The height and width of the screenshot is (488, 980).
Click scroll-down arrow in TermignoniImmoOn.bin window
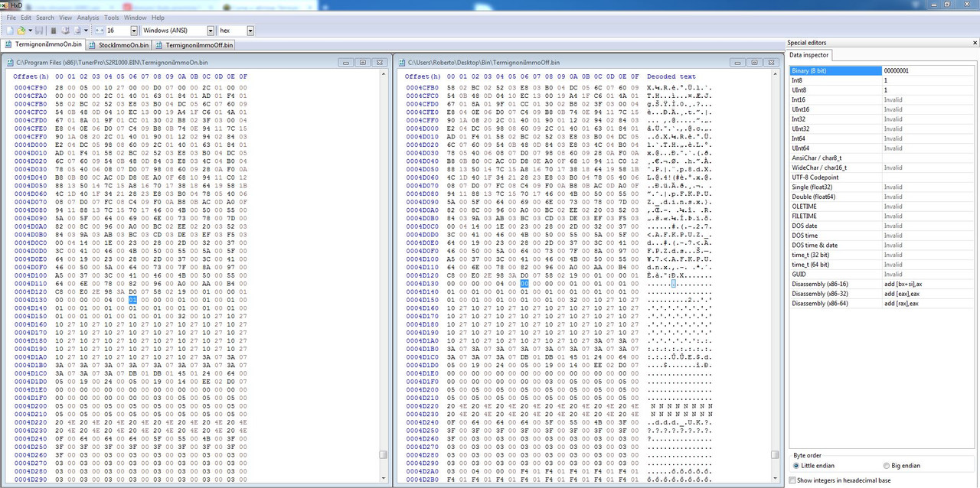384,480
